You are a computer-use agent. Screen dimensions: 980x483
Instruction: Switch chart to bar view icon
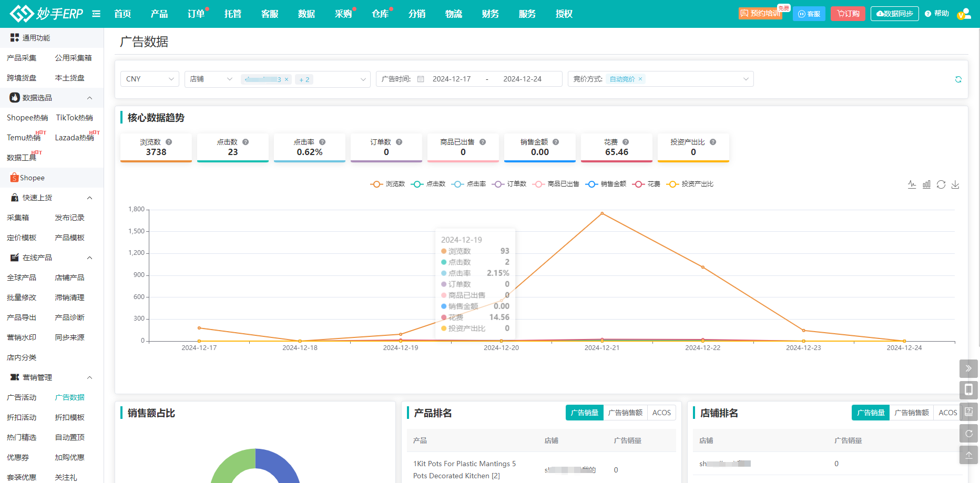click(926, 184)
